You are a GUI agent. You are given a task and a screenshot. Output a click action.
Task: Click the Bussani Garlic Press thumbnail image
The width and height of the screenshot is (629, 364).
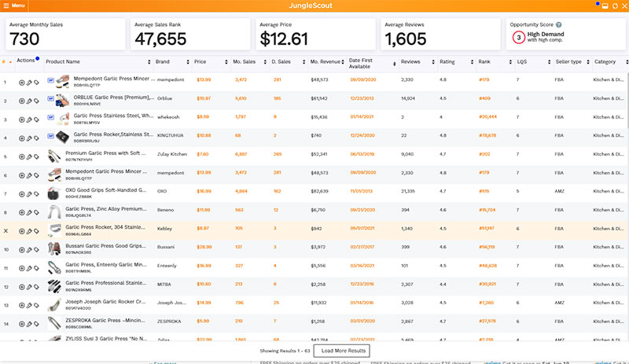tap(54, 248)
